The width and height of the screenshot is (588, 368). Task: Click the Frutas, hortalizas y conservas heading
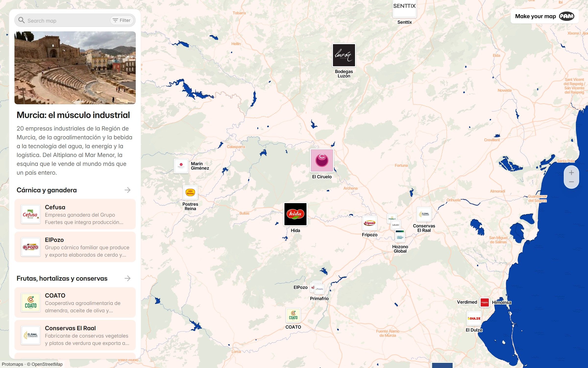point(62,278)
